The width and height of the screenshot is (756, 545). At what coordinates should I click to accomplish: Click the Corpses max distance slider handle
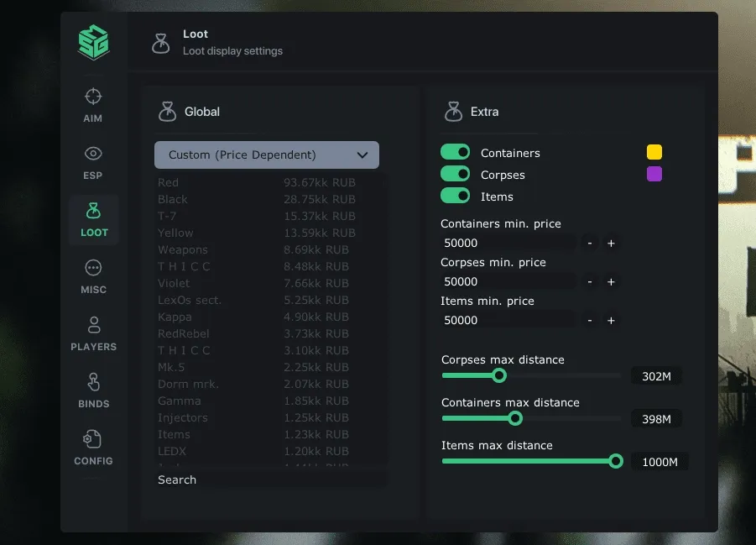pos(499,375)
